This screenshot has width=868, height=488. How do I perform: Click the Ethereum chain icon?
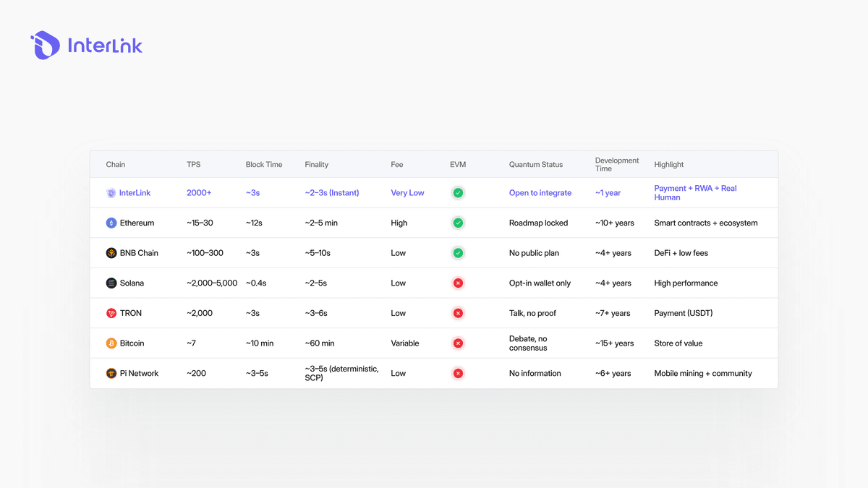pyautogui.click(x=111, y=223)
